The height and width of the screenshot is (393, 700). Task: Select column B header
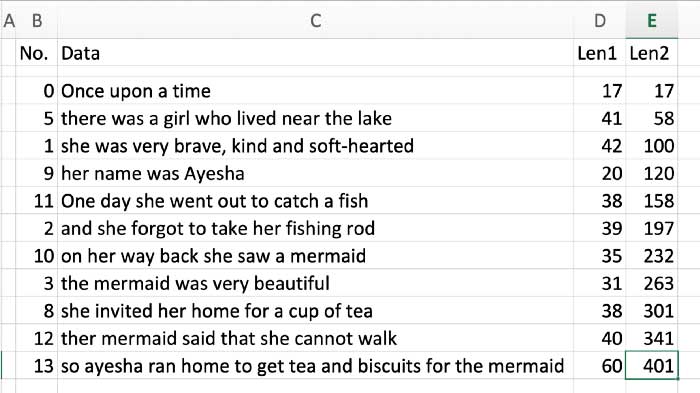[x=37, y=21]
